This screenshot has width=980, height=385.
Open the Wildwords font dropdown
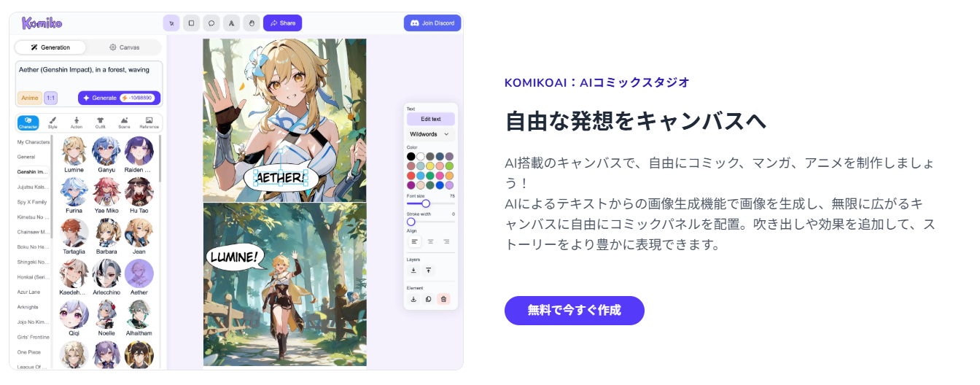coord(430,134)
